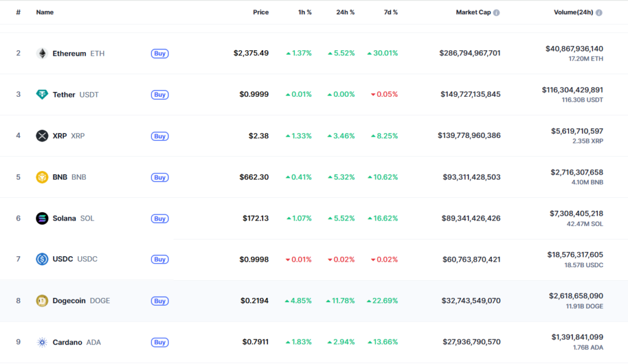The image size is (628, 364).
Task: Click Cardano volume $1,391,841,099
Action: point(577,337)
